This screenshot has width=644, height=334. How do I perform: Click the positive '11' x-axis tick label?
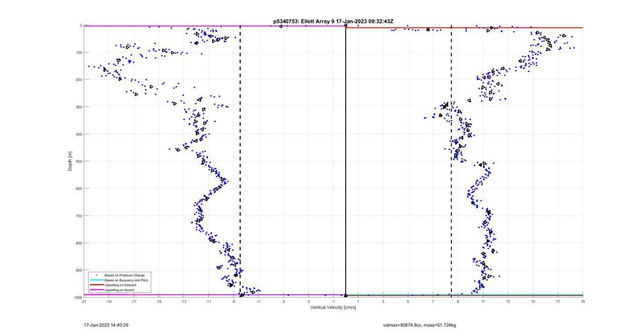483,302
